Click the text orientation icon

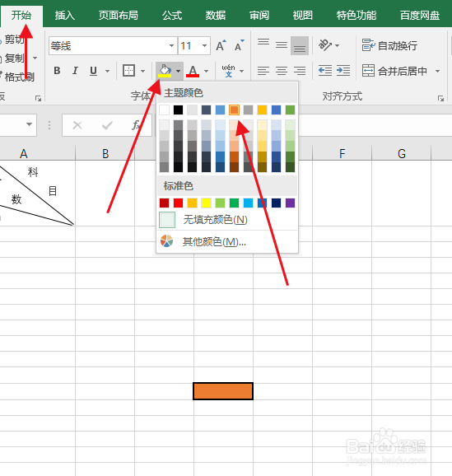pos(325,45)
